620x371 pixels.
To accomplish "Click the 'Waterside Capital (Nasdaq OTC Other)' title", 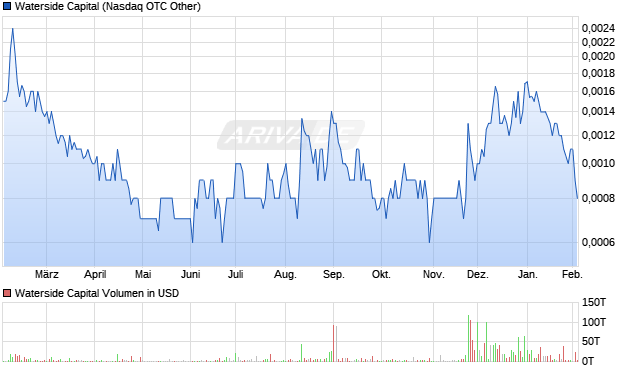I will [108, 6].
